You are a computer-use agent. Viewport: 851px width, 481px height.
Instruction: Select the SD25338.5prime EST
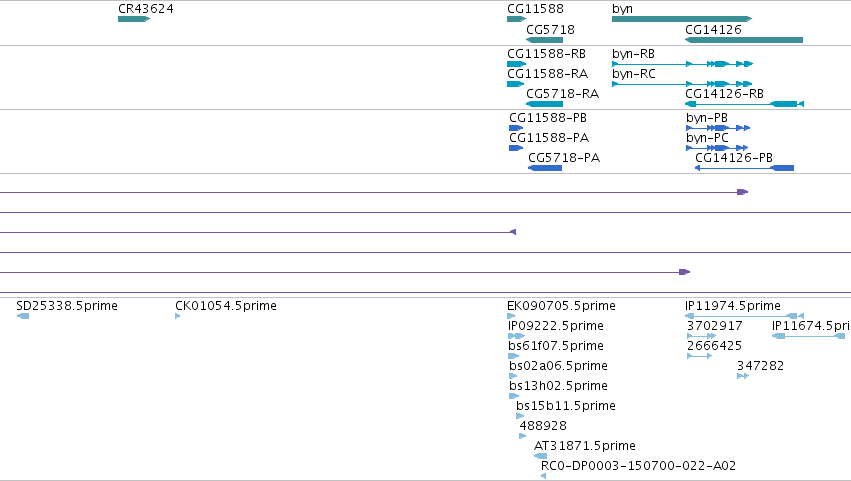(23, 316)
